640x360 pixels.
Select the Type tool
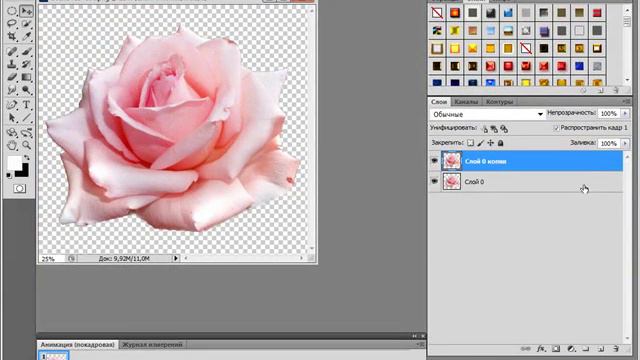point(27,105)
